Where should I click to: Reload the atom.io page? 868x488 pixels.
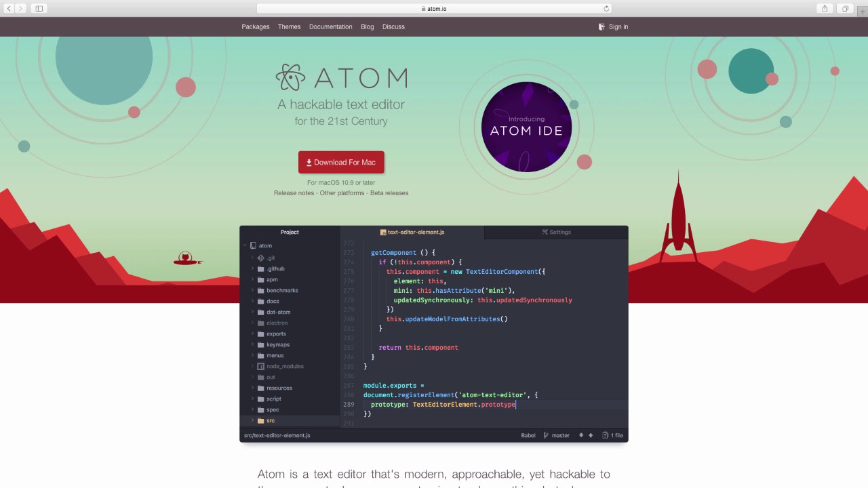coord(606,9)
